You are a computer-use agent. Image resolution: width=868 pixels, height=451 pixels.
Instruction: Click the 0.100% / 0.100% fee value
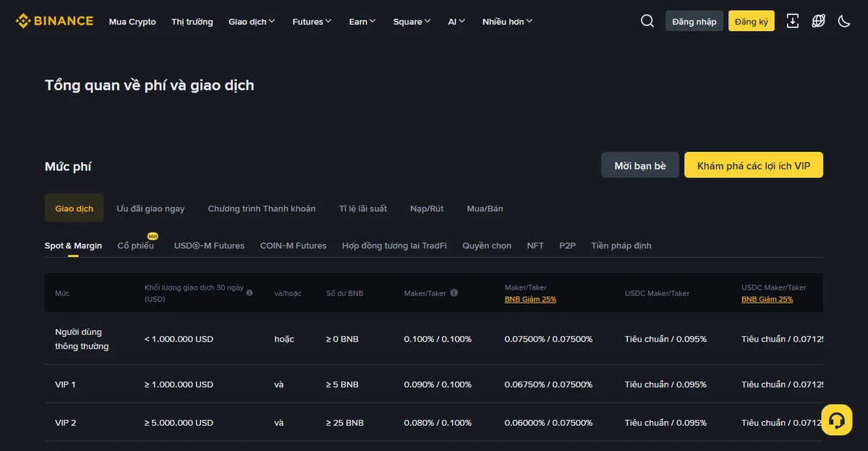(x=438, y=339)
